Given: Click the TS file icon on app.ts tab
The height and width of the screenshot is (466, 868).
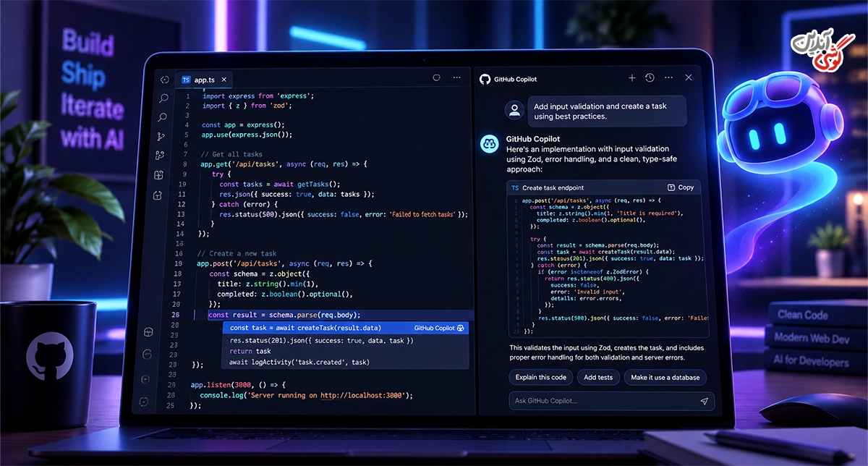Looking at the screenshot, I should [x=186, y=80].
